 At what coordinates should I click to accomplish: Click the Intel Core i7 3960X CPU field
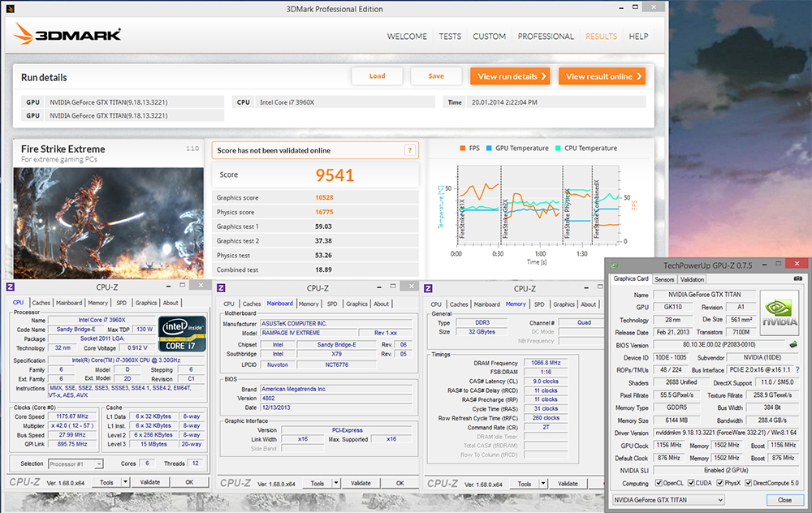pos(347,102)
